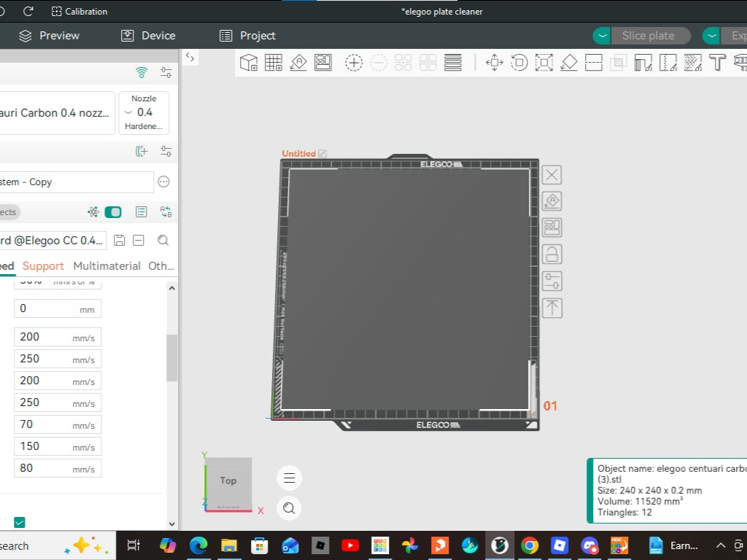
Task: Click the printer Wi-Fi connection icon
Action: (x=142, y=72)
